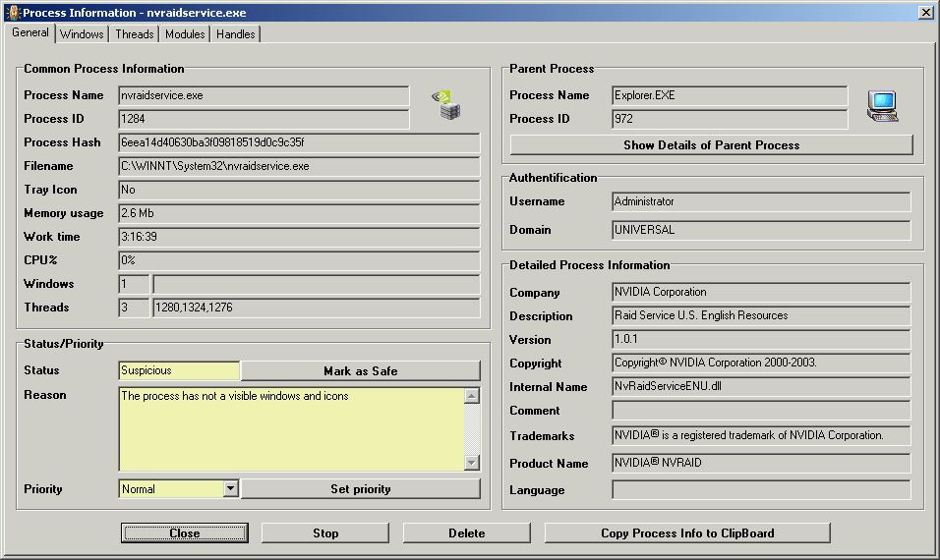Click the Process ID field 1284
The height and width of the screenshot is (560, 940).
click(x=264, y=119)
